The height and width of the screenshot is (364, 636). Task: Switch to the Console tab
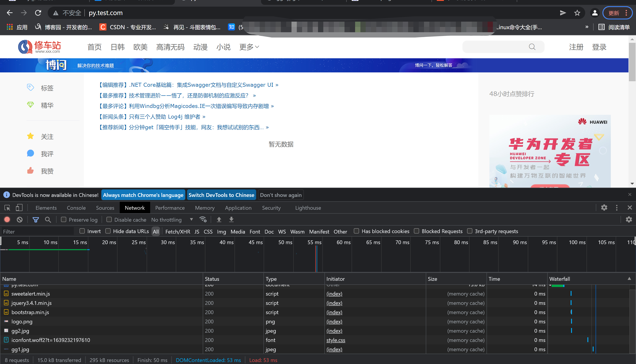76,208
